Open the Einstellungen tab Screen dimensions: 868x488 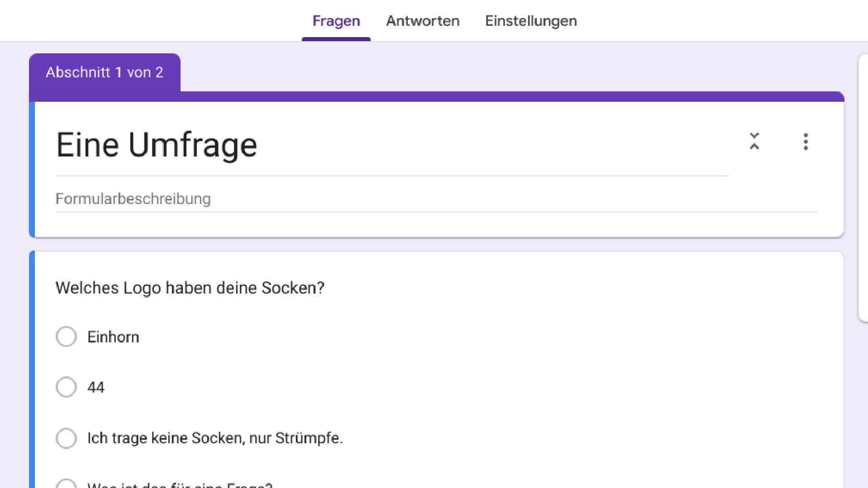(x=531, y=21)
